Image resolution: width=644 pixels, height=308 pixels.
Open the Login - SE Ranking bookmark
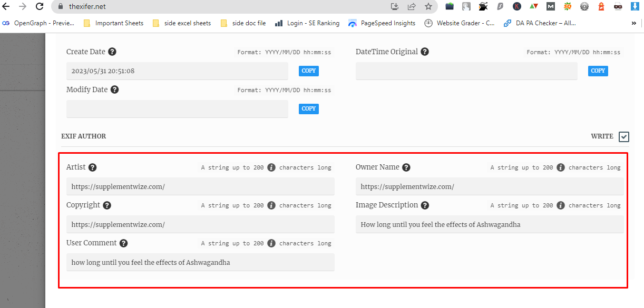[307, 23]
